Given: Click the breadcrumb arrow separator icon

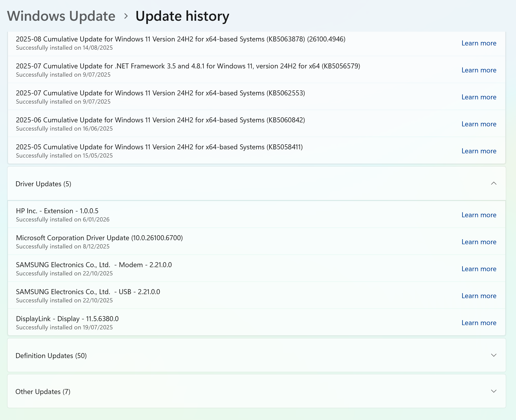Looking at the screenshot, I should point(126,16).
